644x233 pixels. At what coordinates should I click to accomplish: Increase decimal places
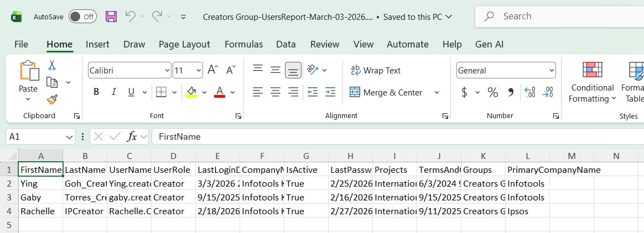[530, 92]
